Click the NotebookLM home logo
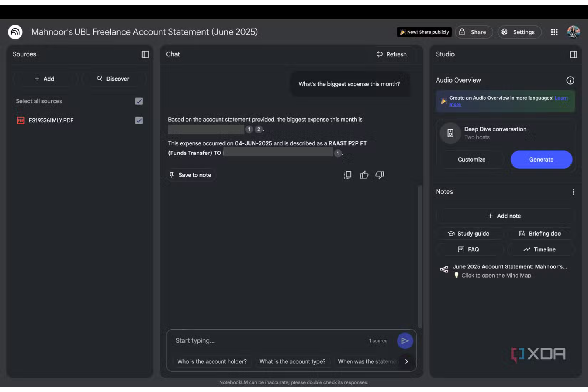The width and height of the screenshot is (588, 392). tap(15, 32)
